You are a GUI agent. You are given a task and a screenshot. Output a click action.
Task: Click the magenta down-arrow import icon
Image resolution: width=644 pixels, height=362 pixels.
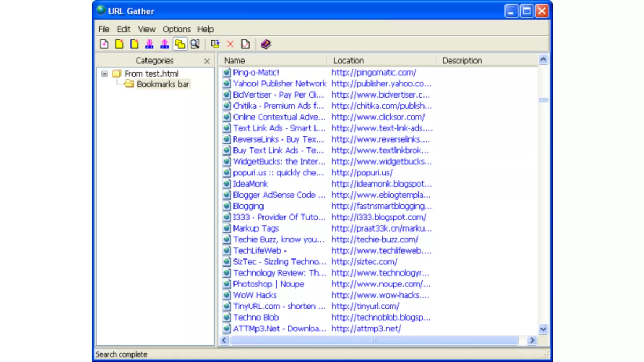[150, 45]
